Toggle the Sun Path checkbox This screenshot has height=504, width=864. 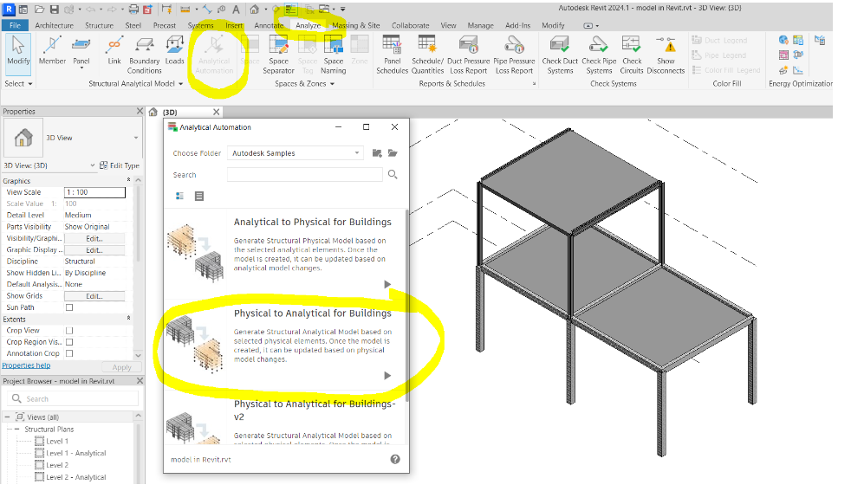pyautogui.click(x=69, y=307)
